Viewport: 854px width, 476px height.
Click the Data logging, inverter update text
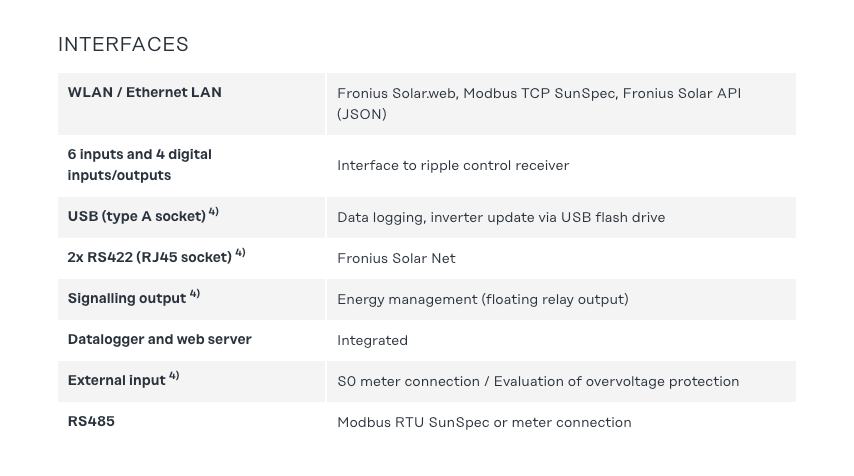pyautogui.click(x=501, y=217)
